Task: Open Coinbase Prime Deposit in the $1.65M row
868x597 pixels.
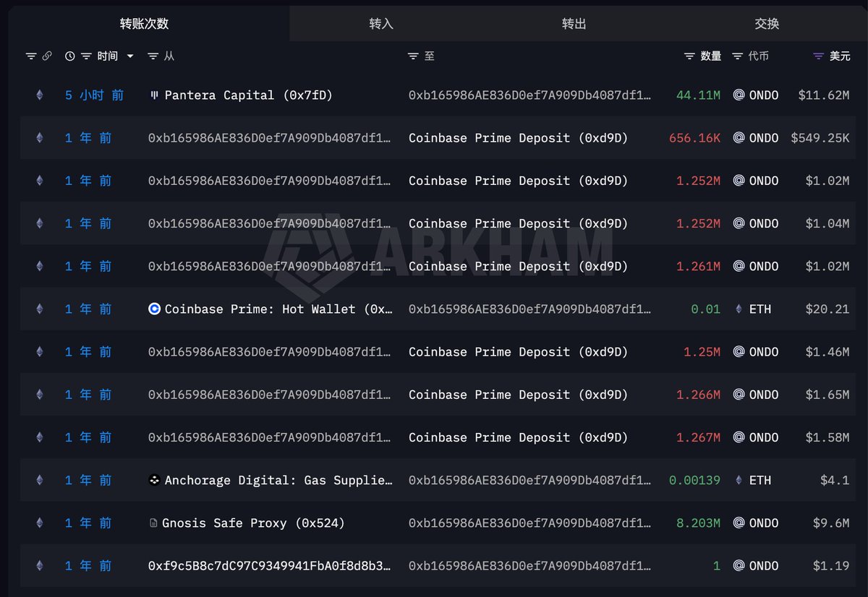Action: point(519,394)
